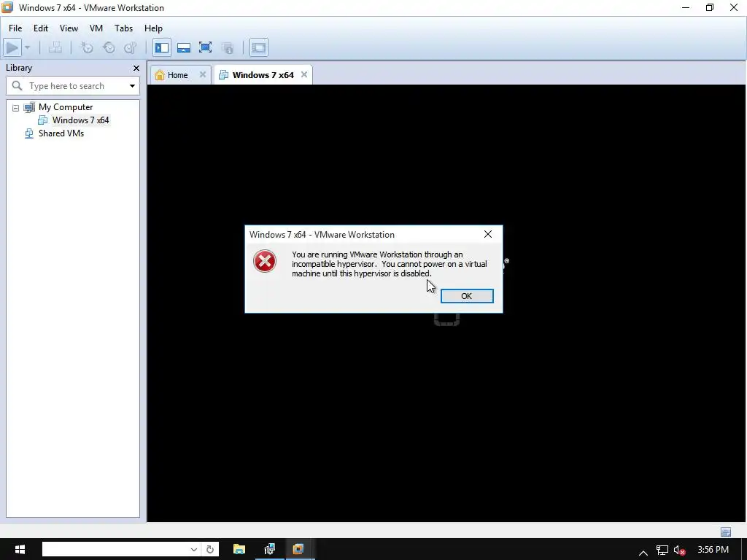Open the Snapshot Manager toolbar icon
This screenshot has width=747, height=560.
click(130, 47)
